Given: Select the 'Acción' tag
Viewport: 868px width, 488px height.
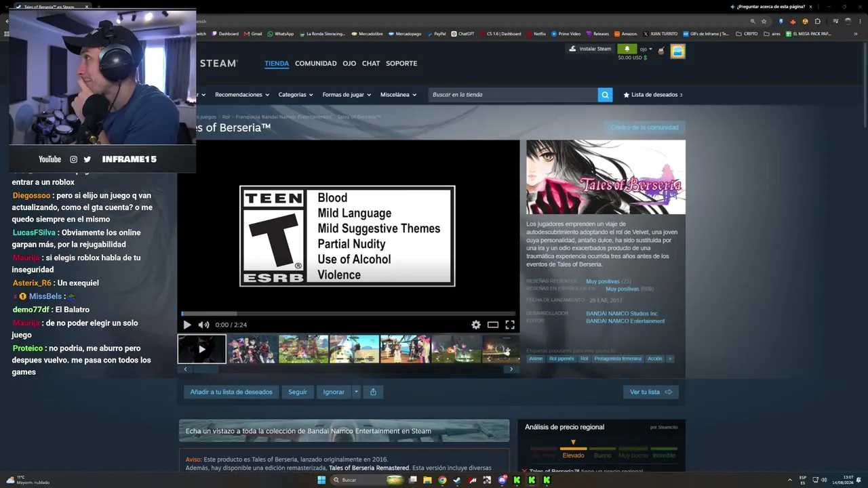Looking at the screenshot, I should pos(654,359).
